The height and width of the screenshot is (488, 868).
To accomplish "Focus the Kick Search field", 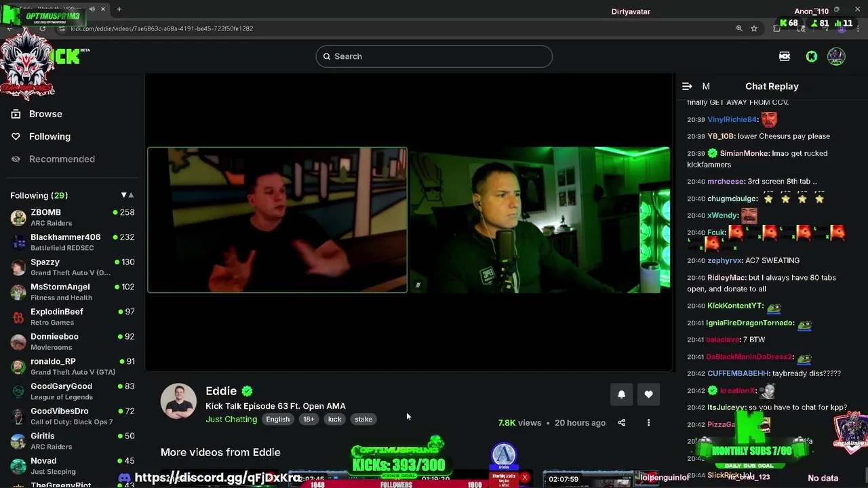I will click(x=434, y=56).
